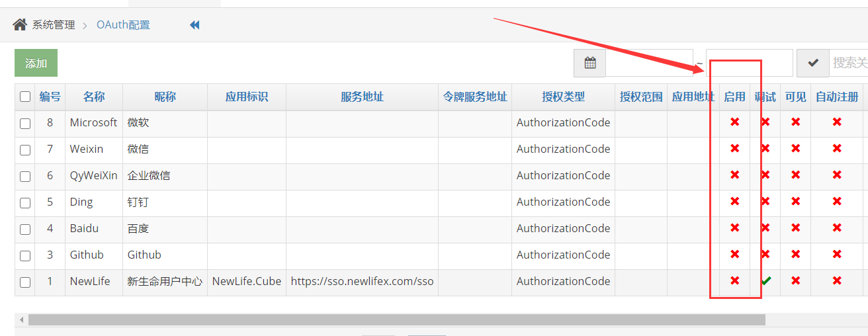
Task: Sort by 授权类型 column header
Action: 563,97
